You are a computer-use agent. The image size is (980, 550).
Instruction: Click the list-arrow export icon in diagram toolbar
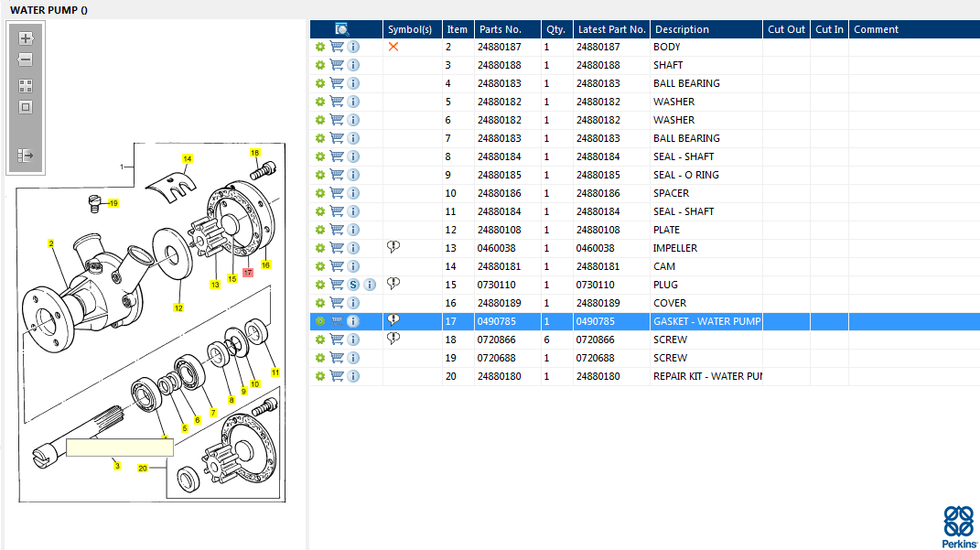(26, 156)
